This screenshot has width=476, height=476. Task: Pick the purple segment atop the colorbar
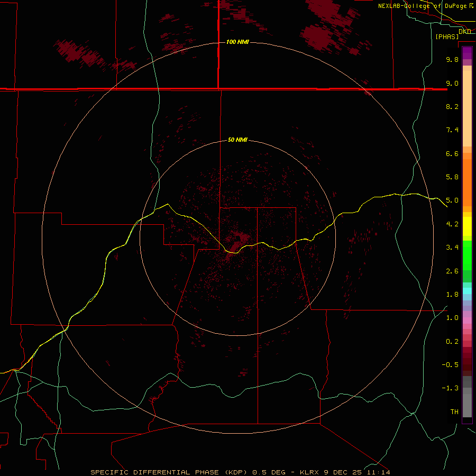click(467, 53)
